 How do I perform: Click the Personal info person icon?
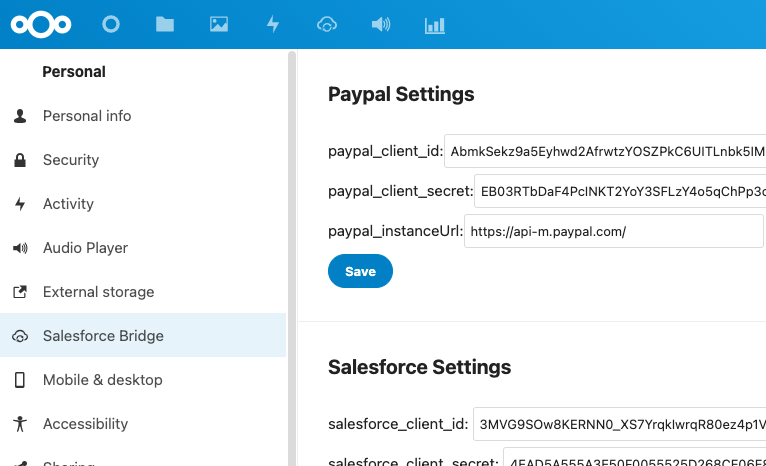pos(20,116)
